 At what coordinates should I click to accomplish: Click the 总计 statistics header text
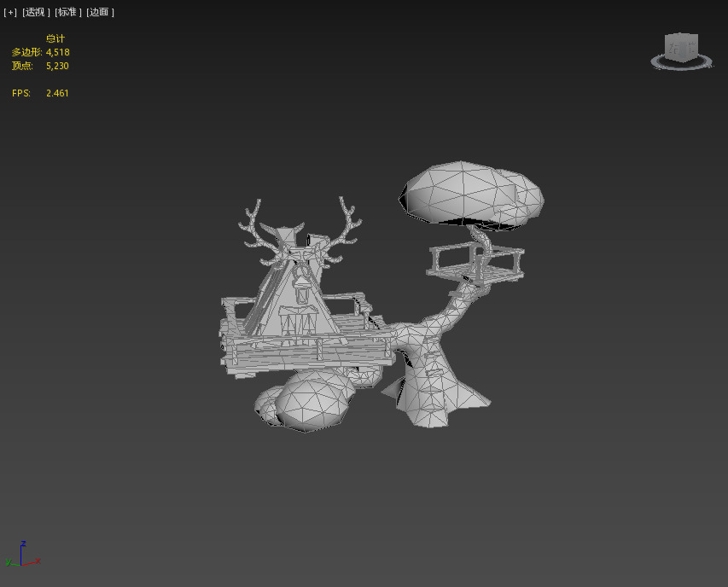pos(55,38)
